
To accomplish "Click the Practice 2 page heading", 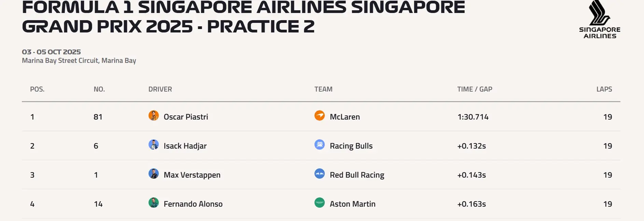I will click(x=243, y=16).
